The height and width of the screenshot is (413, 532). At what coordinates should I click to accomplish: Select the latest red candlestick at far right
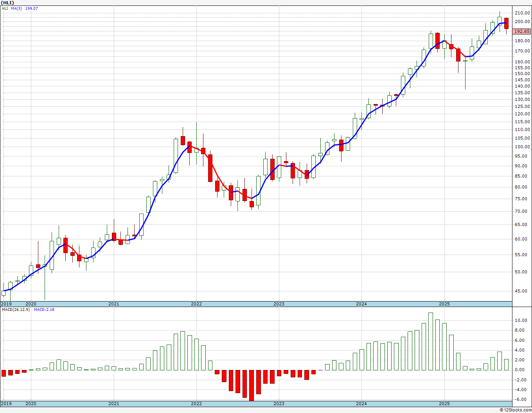(x=506, y=23)
